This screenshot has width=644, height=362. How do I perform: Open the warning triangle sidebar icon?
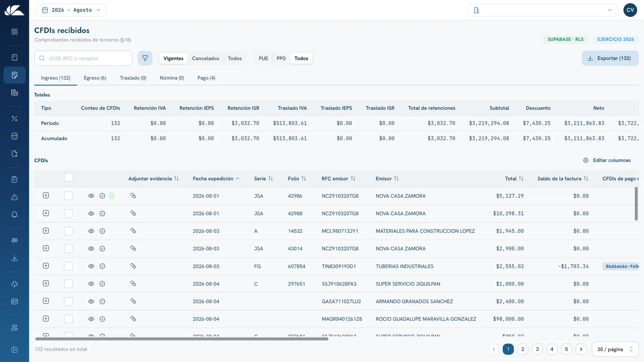point(14,197)
